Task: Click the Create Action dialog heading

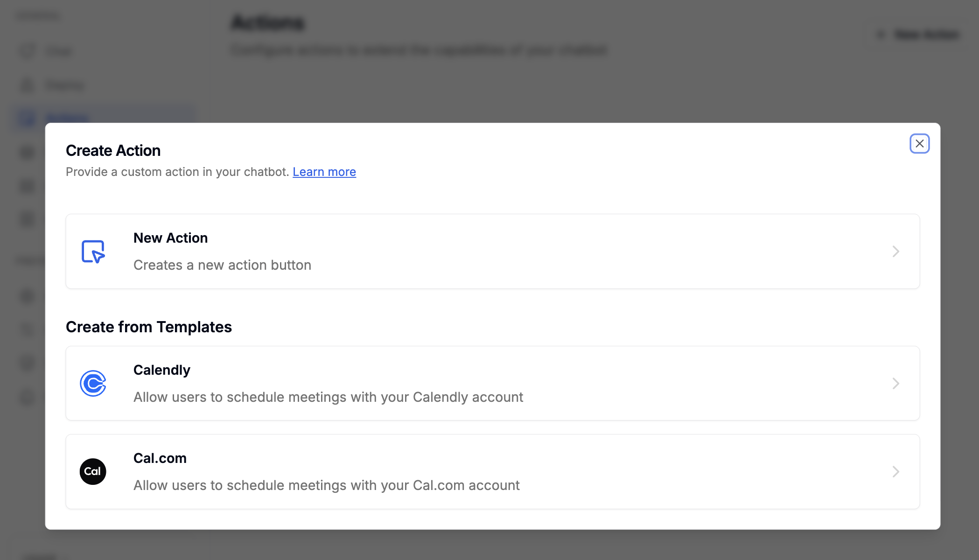Action: click(x=113, y=151)
